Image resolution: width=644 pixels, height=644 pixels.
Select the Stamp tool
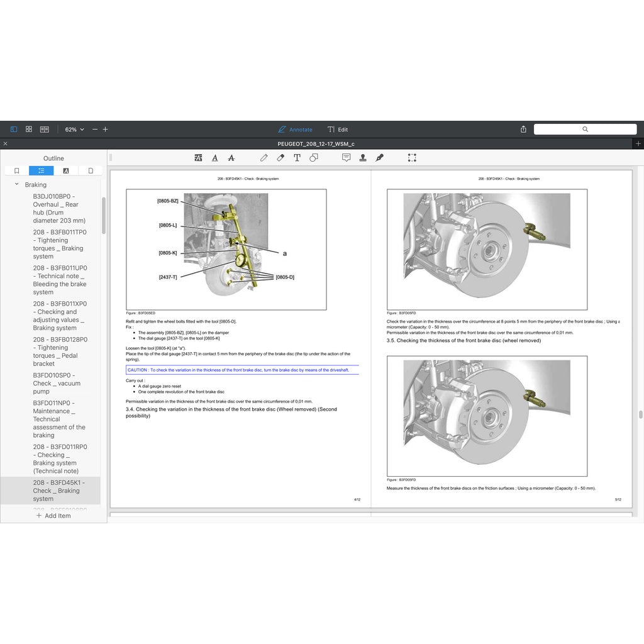point(363,158)
